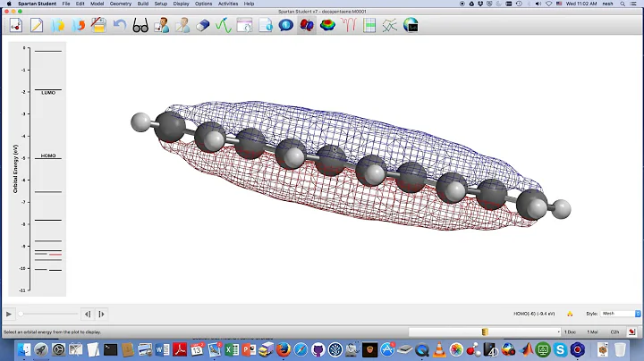Viewport: 644px width, 361px height.
Task: Click the '1 Doc' status bar entry
Action: [570, 332]
